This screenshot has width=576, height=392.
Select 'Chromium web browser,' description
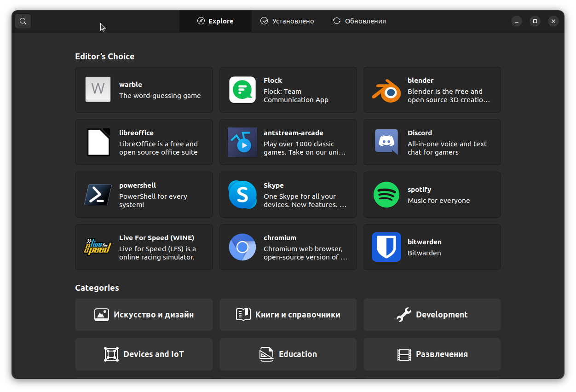pyautogui.click(x=303, y=249)
